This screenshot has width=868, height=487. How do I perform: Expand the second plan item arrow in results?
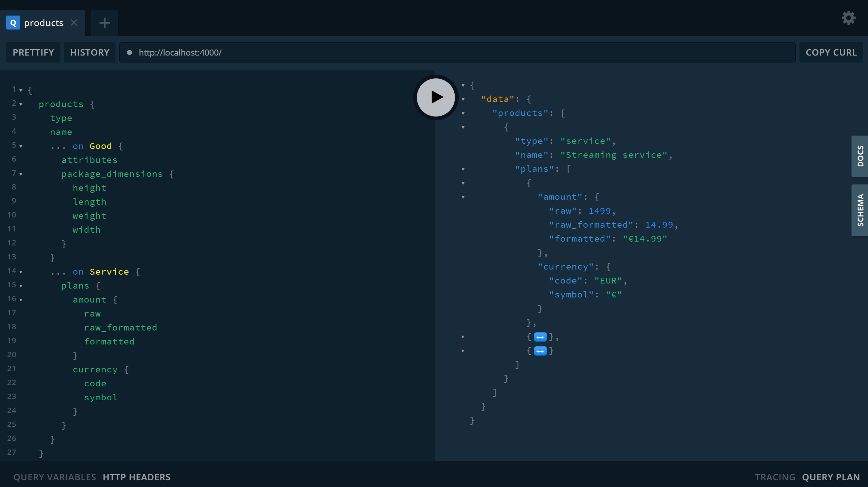pyautogui.click(x=463, y=337)
